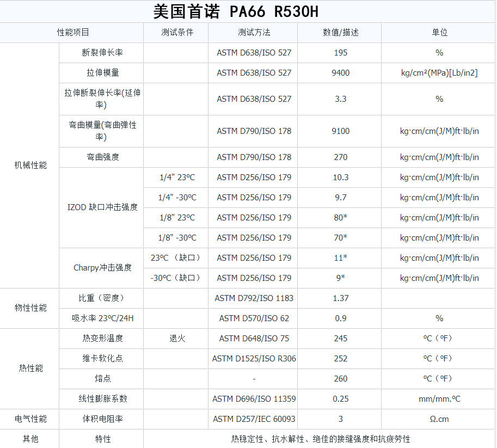Select the 体积电阻率 property cell
This screenshot has width=497, height=448.
102,419
